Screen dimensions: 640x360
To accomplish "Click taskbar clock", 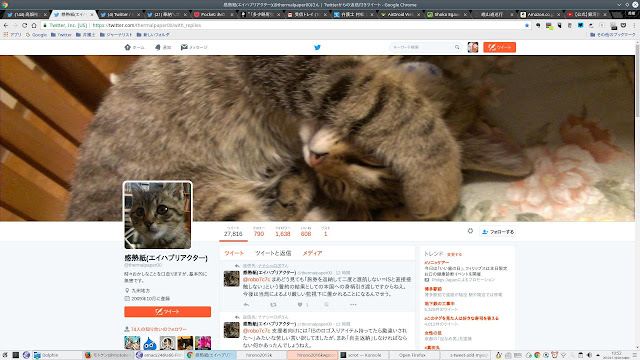I will [617, 355].
